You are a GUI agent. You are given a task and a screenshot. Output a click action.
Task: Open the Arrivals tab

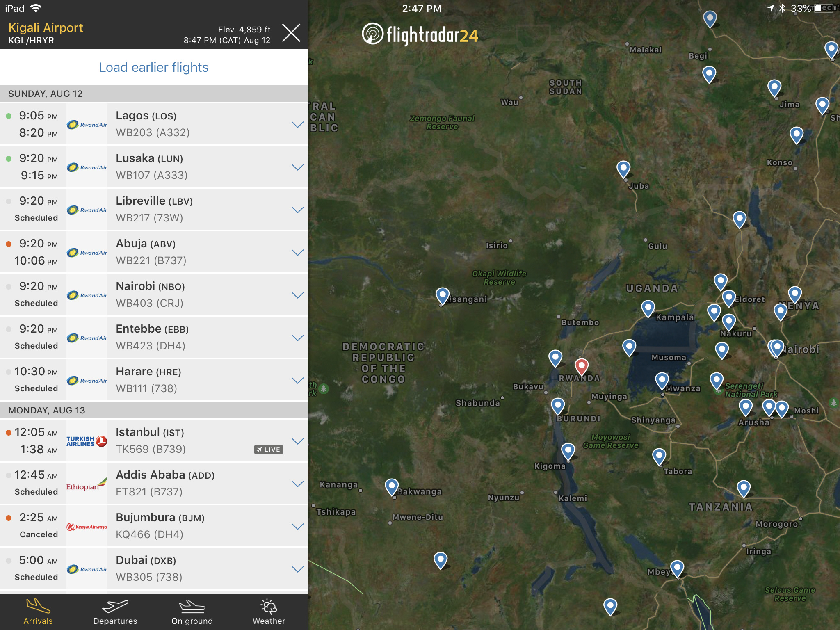click(38, 612)
